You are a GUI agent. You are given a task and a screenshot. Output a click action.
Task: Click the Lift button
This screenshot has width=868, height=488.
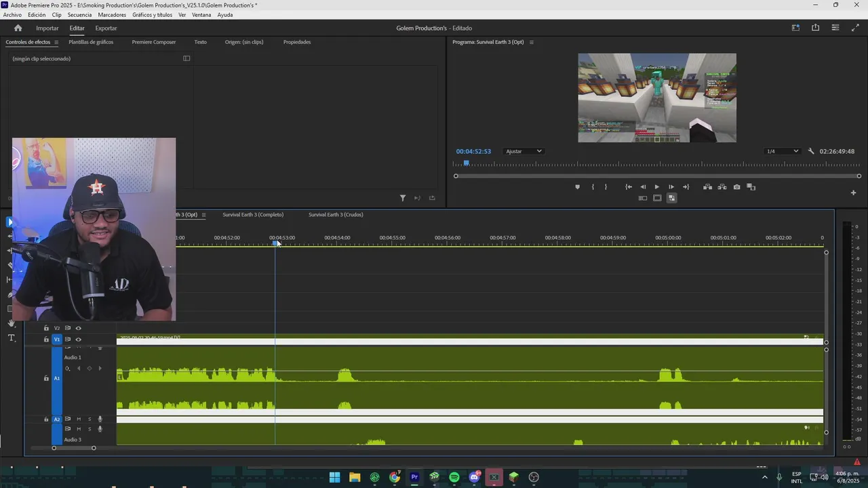(707, 187)
